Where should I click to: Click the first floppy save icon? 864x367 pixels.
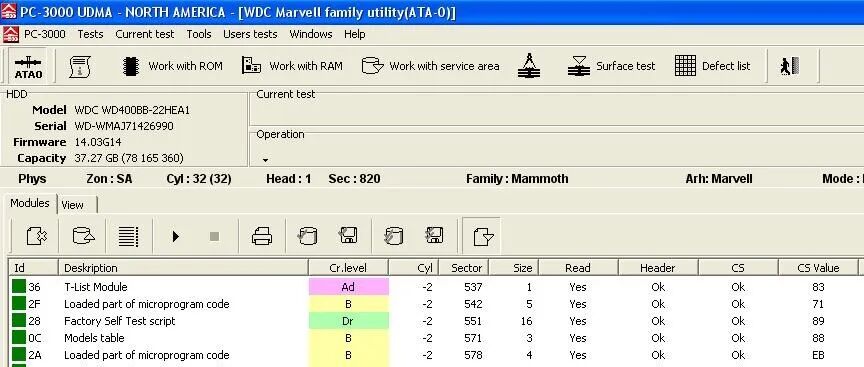pyautogui.click(x=348, y=236)
